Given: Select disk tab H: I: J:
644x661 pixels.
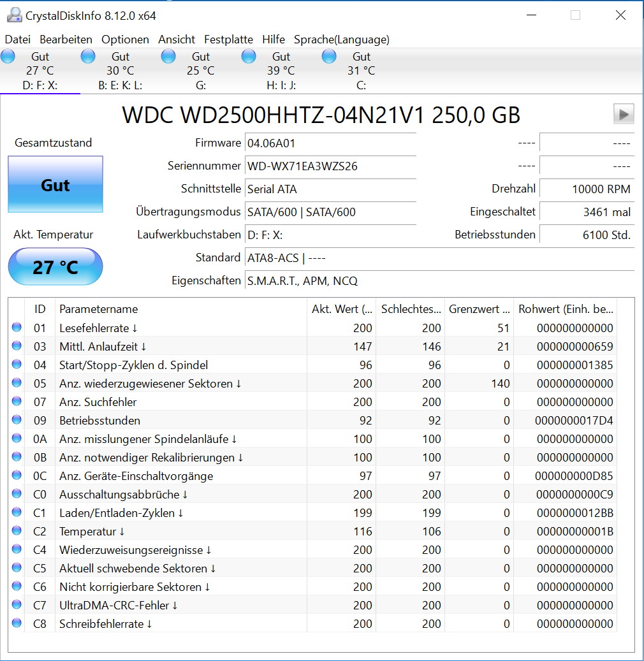Looking at the screenshot, I should coord(281,71).
